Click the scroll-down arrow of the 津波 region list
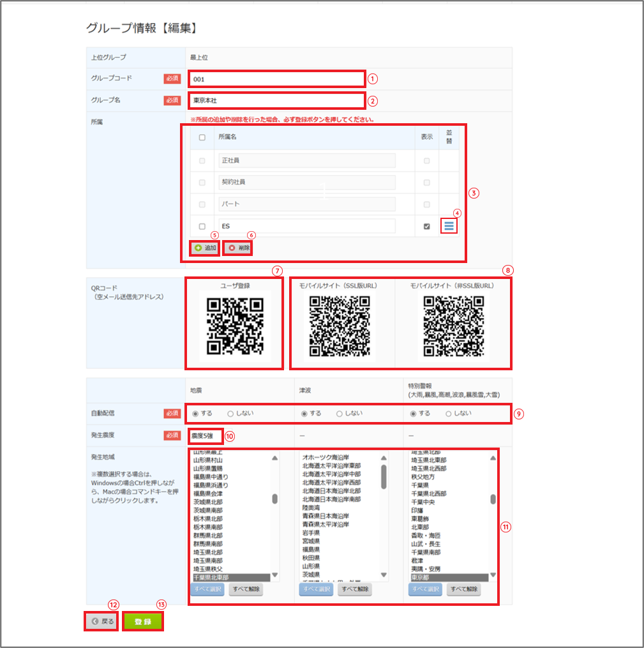 click(x=384, y=575)
